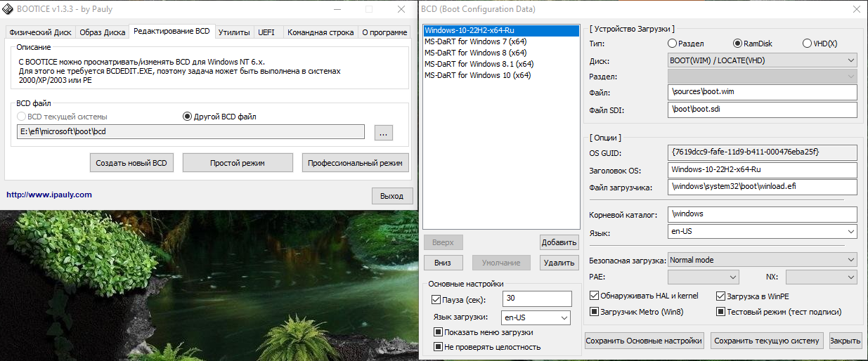868x361 pixels.
Task: Select MS-DaRT for Windows 8.1 (x64) entry
Action: [x=479, y=63]
